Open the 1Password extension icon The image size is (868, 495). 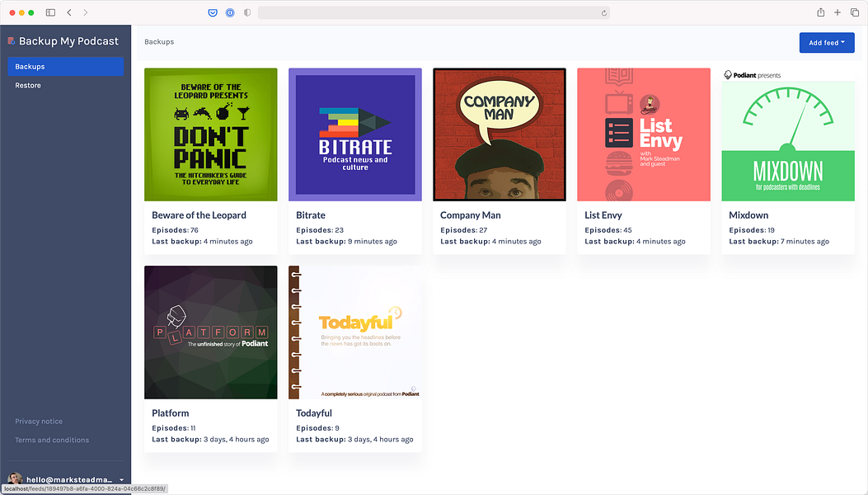(x=230, y=12)
